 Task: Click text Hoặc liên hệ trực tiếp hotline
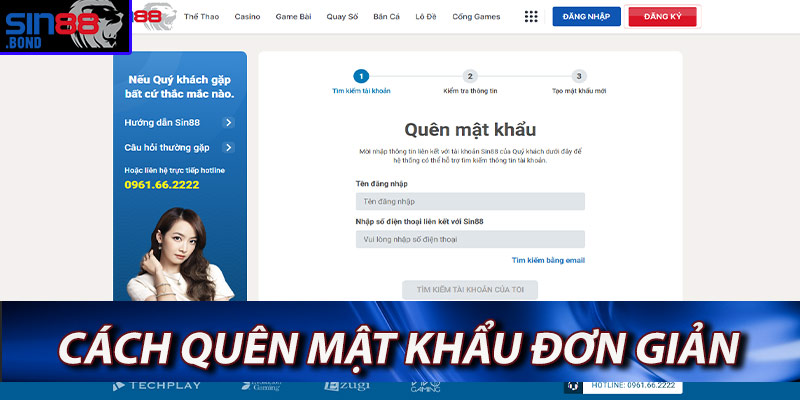coord(174,170)
